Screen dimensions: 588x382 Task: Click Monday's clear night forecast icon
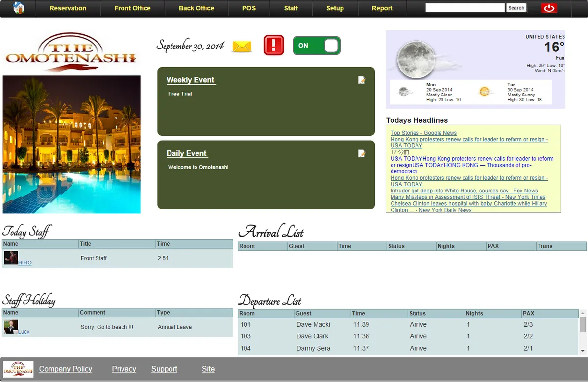[404, 92]
